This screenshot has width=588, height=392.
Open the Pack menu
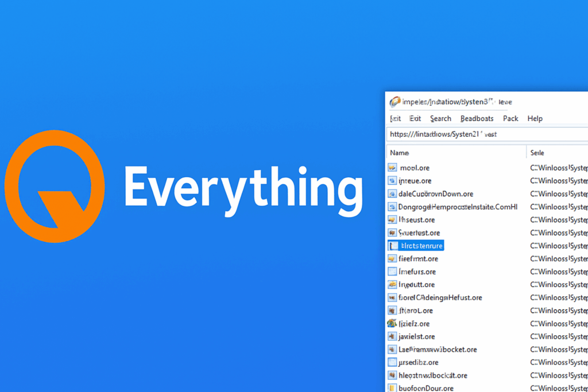pyautogui.click(x=510, y=118)
